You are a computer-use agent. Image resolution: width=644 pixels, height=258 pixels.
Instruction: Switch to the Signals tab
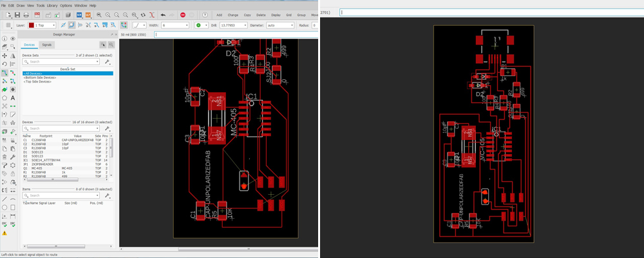point(47,45)
